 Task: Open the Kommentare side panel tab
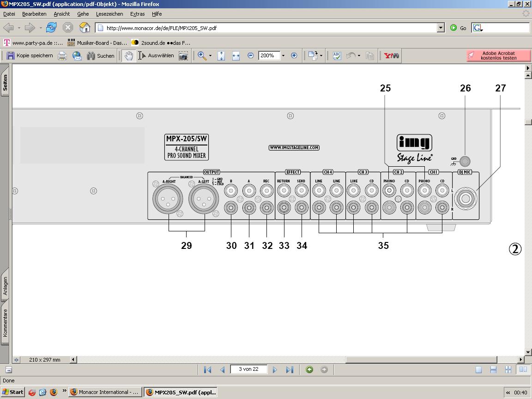(5, 323)
